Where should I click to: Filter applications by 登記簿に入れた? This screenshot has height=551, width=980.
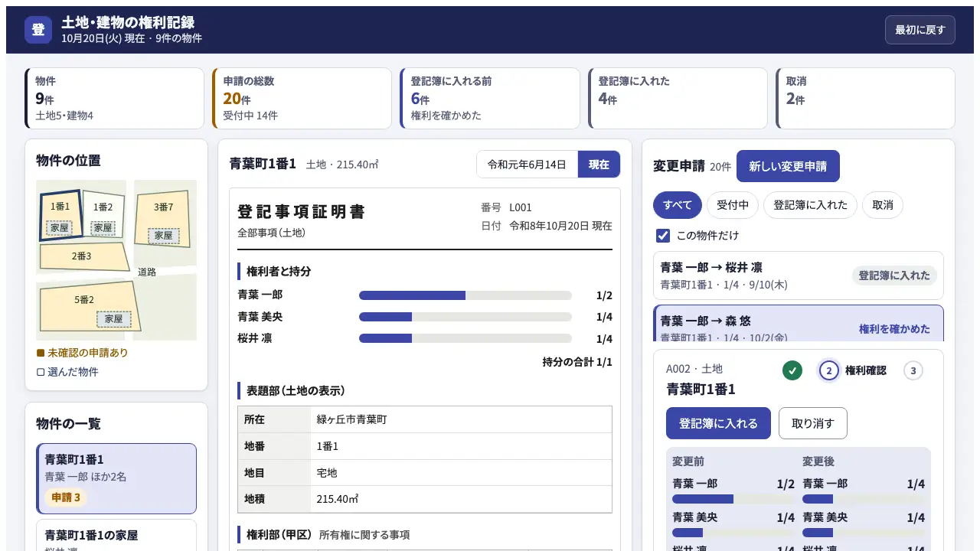[810, 205]
